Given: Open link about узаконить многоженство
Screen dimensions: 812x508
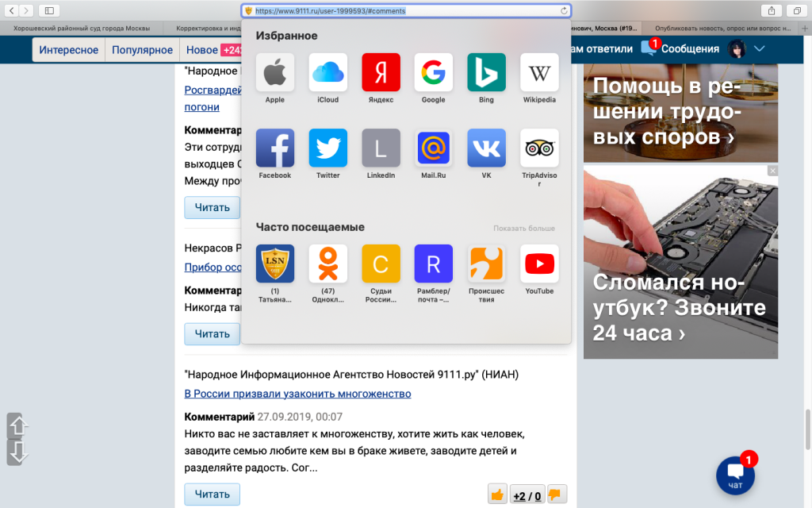Looking at the screenshot, I should point(297,394).
